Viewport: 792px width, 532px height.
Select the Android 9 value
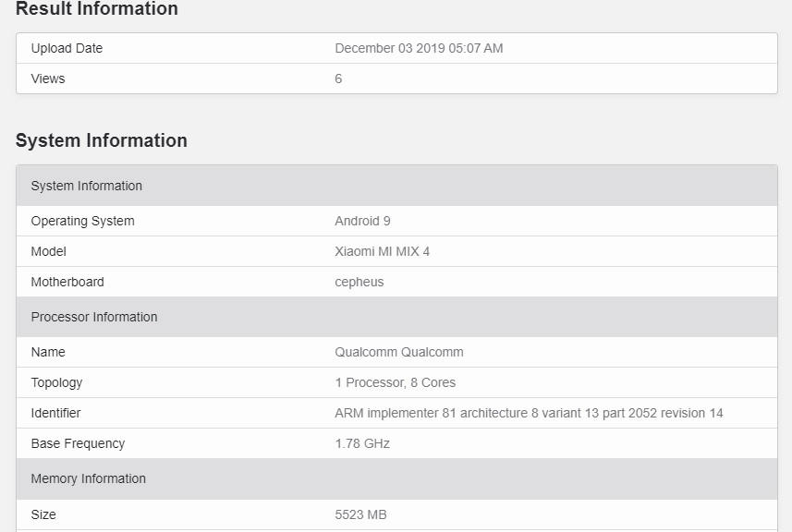click(362, 221)
